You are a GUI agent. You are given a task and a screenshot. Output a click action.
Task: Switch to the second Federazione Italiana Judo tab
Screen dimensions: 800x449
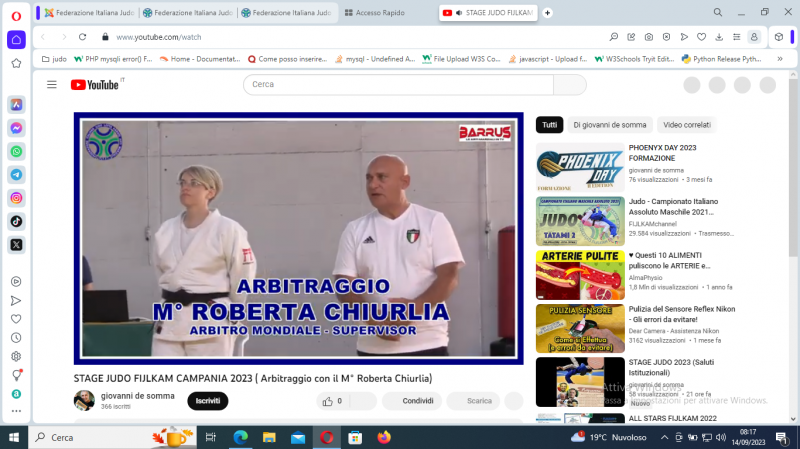click(188, 13)
